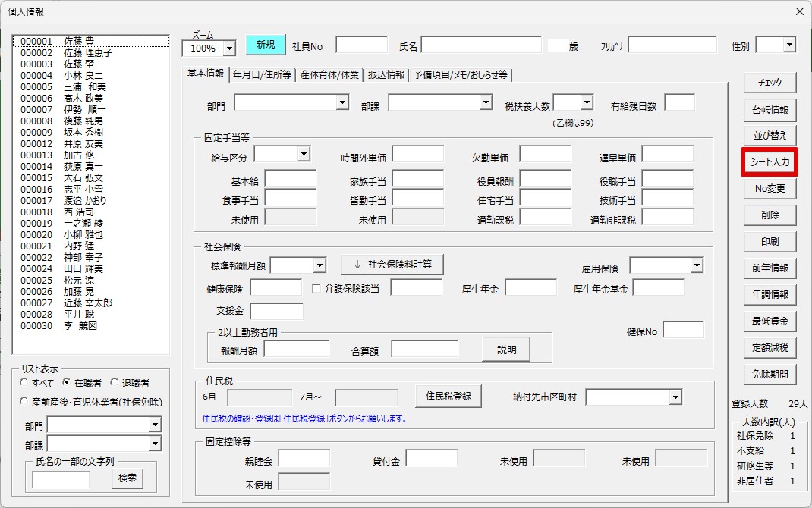
Task: Expand the 納付先市区町村 dropdown
Action: tap(675, 397)
